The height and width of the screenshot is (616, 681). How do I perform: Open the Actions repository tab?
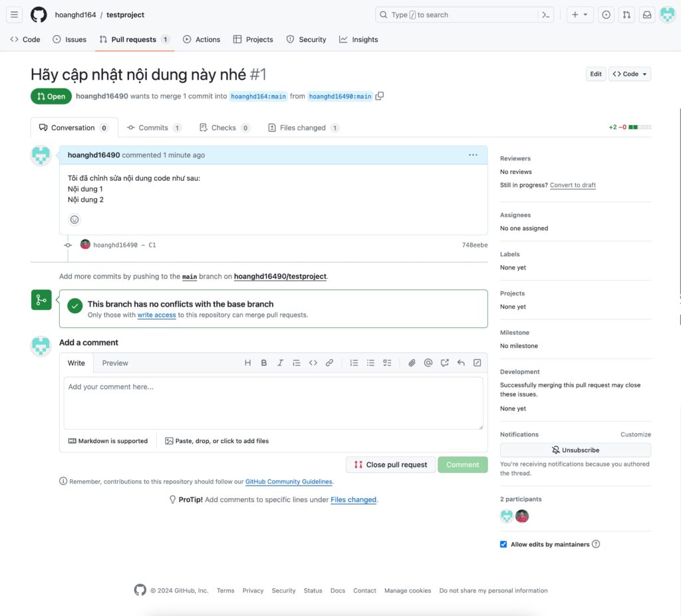pos(202,39)
